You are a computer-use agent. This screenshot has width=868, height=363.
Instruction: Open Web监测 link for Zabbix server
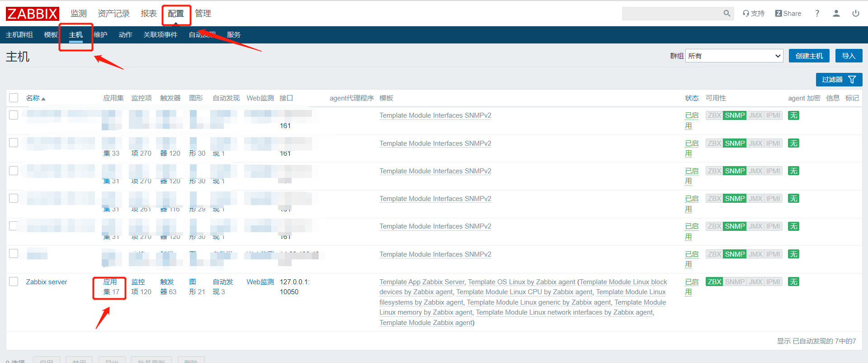click(260, 282)
